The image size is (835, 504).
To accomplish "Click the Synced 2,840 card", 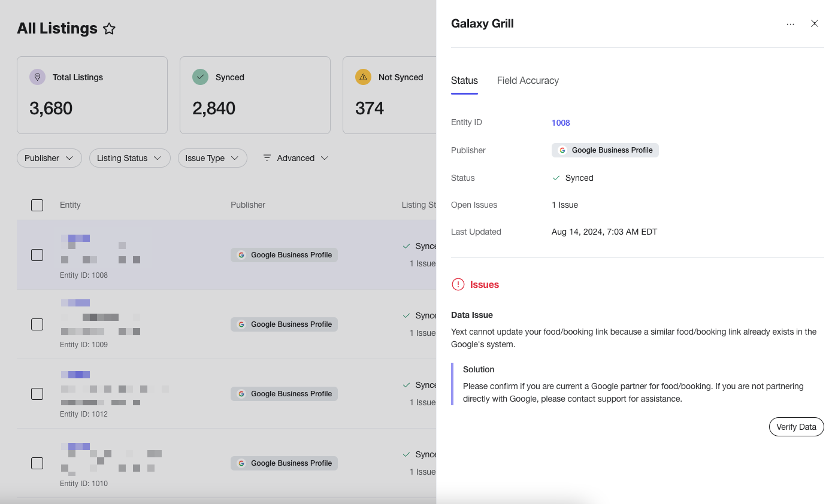I will pyautogui.click(x=255, y=95).
